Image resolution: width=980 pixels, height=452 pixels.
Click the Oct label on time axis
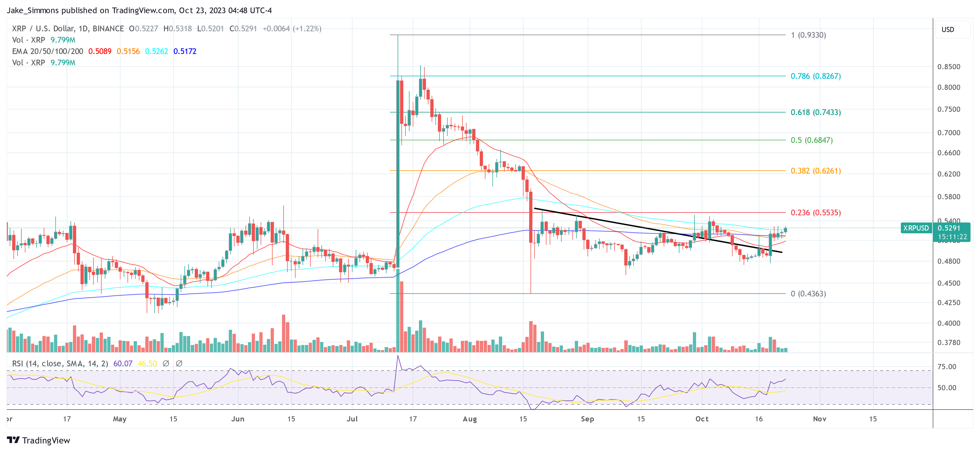pyautogui.click(x=702, y=419)
